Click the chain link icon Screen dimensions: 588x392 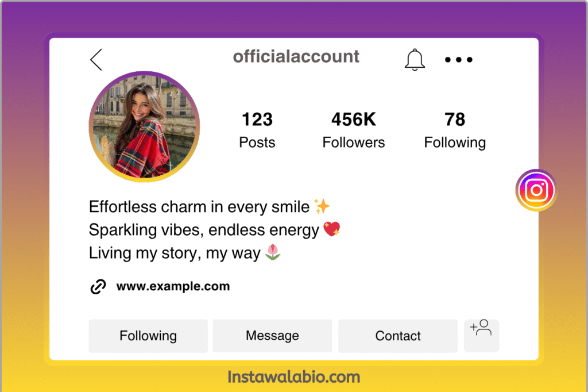click(98, 286)
